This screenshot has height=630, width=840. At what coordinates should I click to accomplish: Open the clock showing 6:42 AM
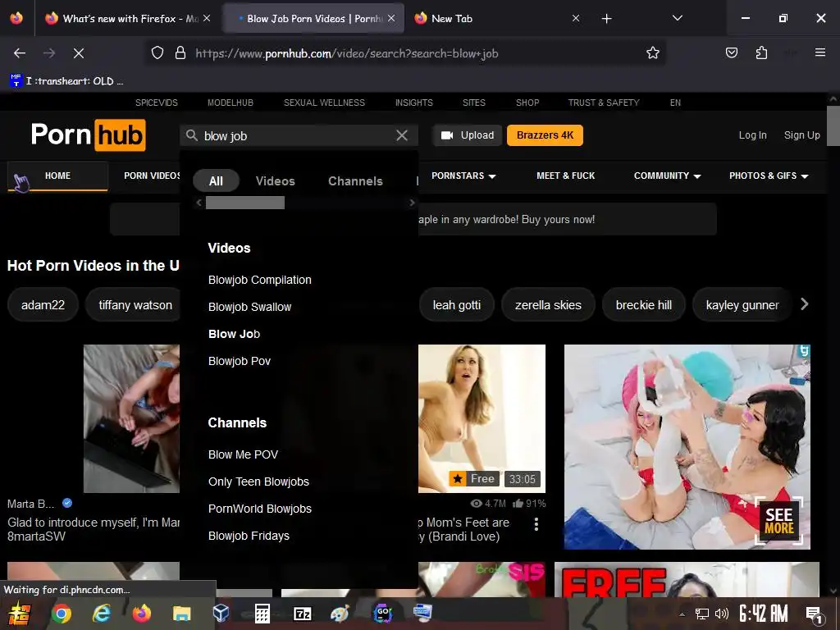[764, 614]
